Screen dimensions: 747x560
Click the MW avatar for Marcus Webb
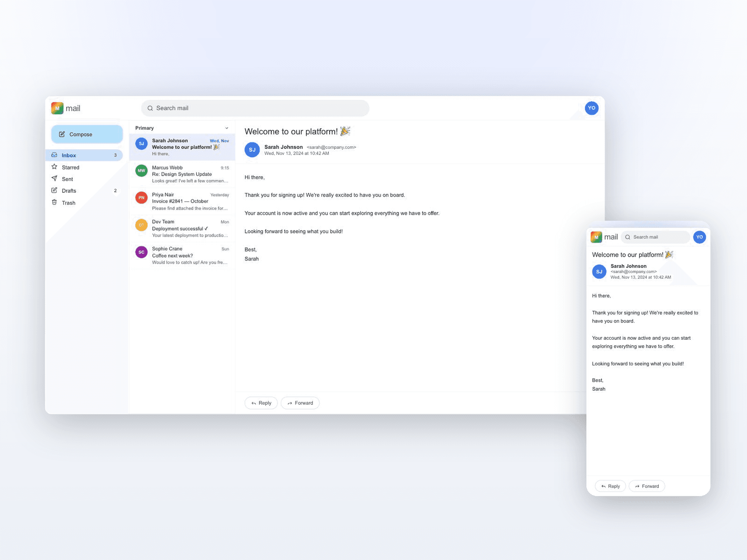coord(141,171)
